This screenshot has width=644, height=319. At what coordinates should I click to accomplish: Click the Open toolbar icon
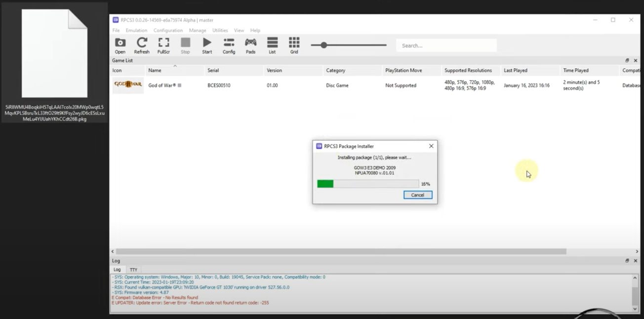(x=120, y=46)
